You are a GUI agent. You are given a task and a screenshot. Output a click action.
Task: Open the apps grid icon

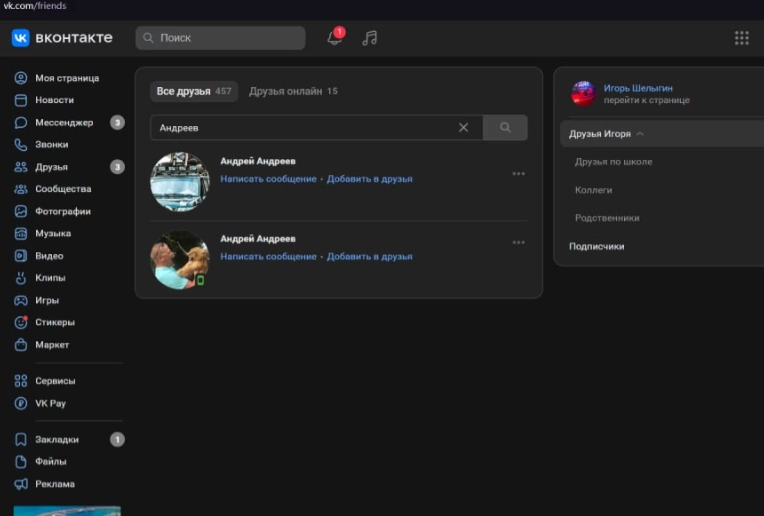click(x=741, y=38)
